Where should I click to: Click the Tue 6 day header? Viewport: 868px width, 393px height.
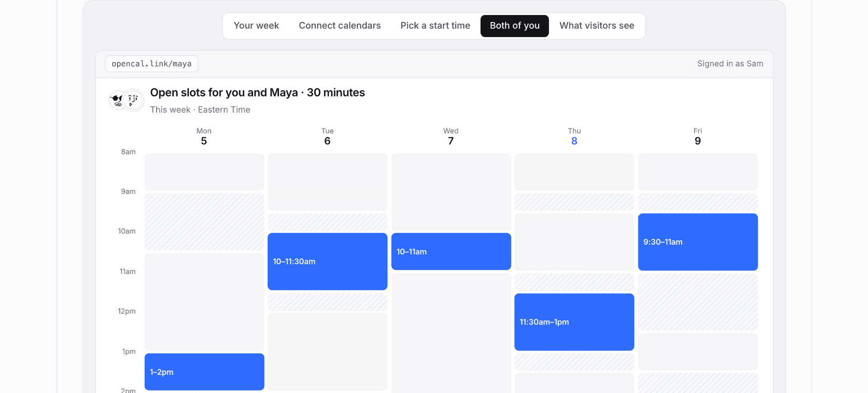[327, 136]
